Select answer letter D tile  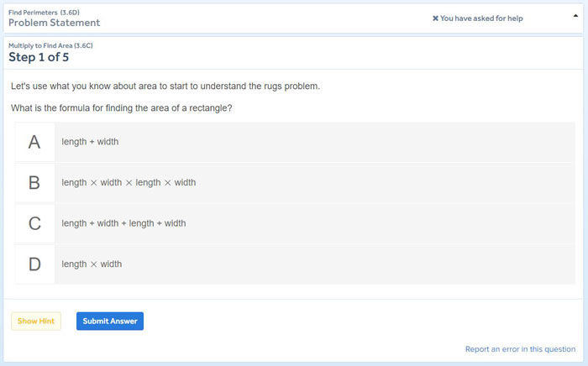[34, 264]
